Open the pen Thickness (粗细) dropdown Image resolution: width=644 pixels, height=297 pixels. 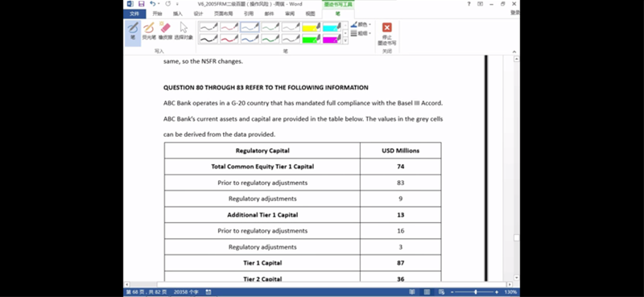361,33
